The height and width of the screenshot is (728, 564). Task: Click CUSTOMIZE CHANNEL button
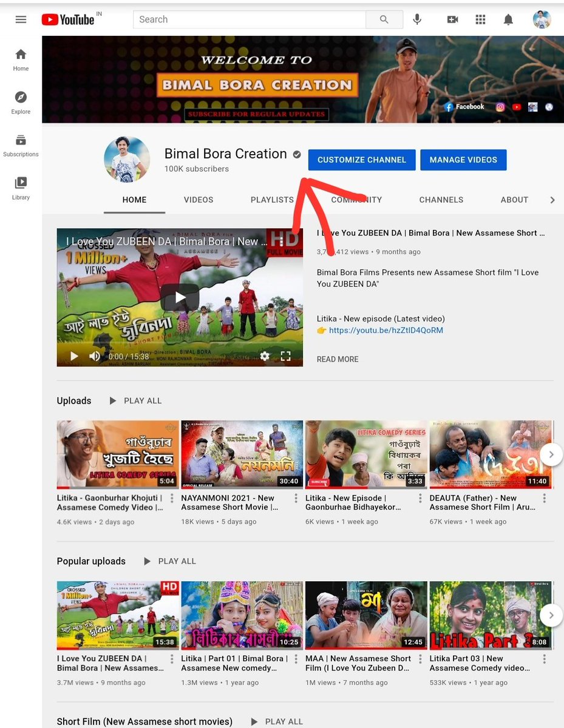click(362, 160)
